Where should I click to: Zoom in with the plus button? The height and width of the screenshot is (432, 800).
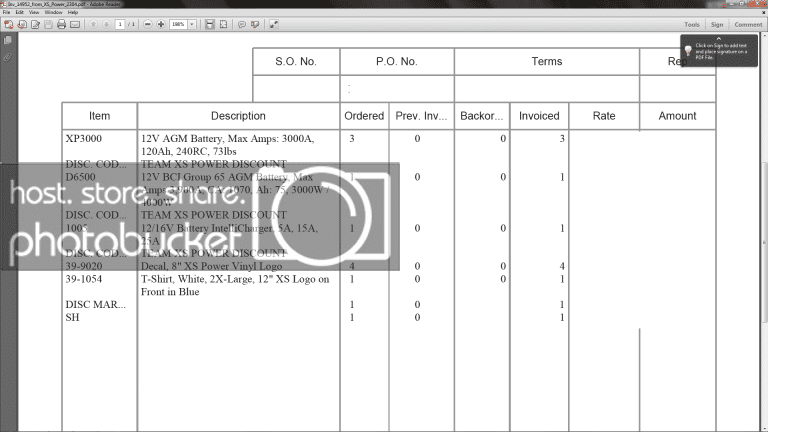(x=161, y=24)
